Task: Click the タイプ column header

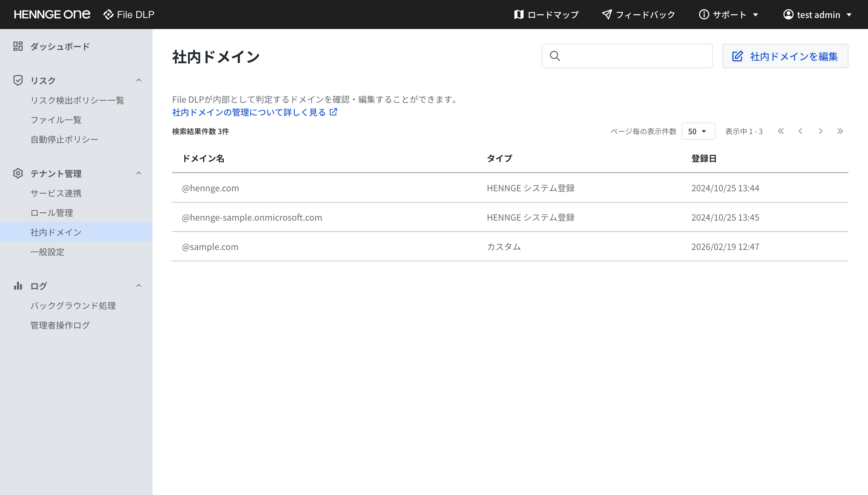Action: tap(499, 158)
